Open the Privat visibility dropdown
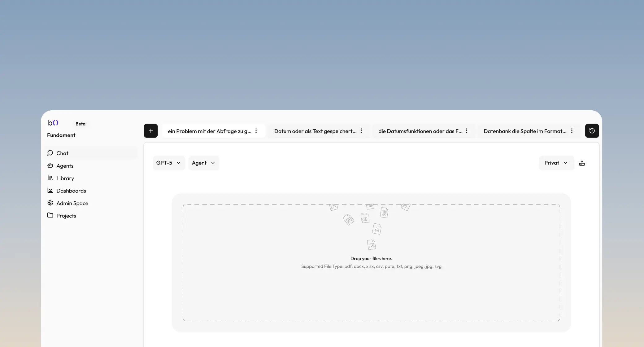 [x=556, y=163]
